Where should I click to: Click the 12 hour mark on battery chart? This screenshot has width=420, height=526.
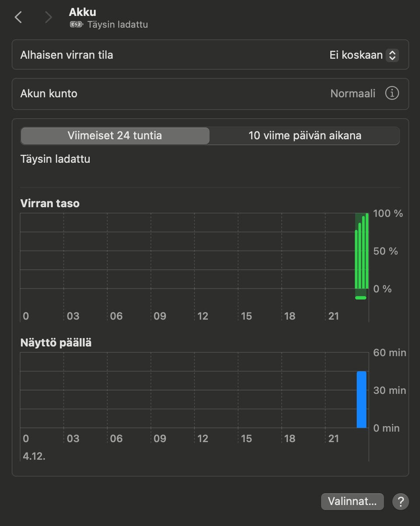[203, 316]
